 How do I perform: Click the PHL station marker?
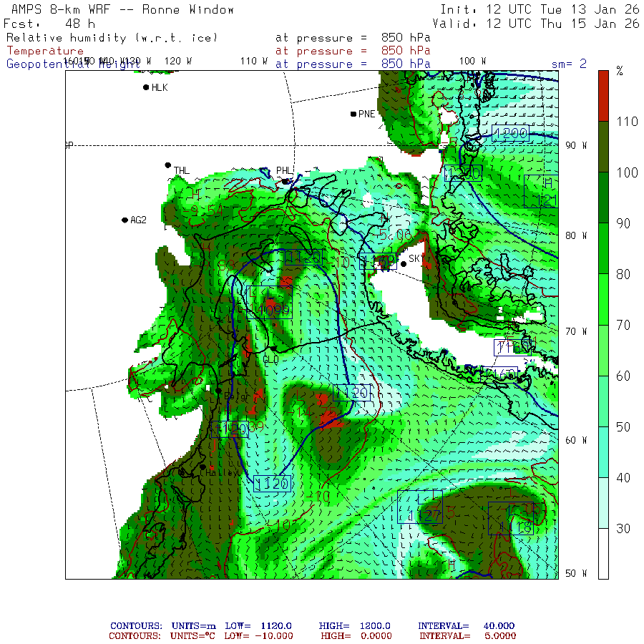(285, 181)
